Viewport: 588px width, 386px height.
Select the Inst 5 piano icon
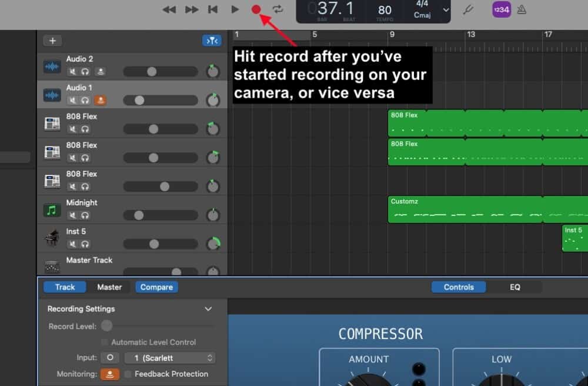pos(52,238)
